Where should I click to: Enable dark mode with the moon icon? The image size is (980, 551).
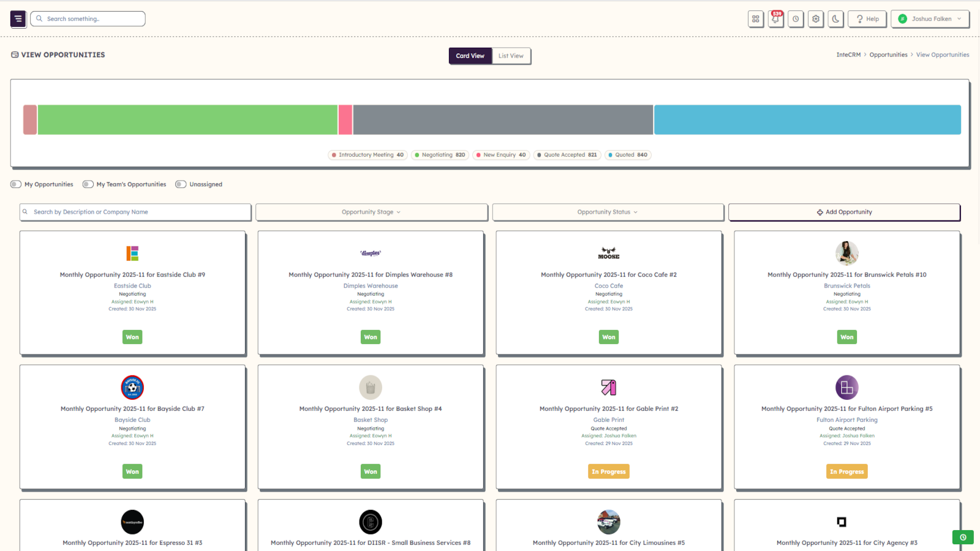click(835, 19)
